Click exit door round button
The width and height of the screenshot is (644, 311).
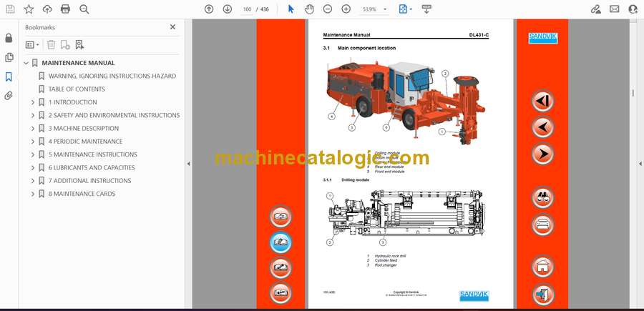(x=542, y=294)
